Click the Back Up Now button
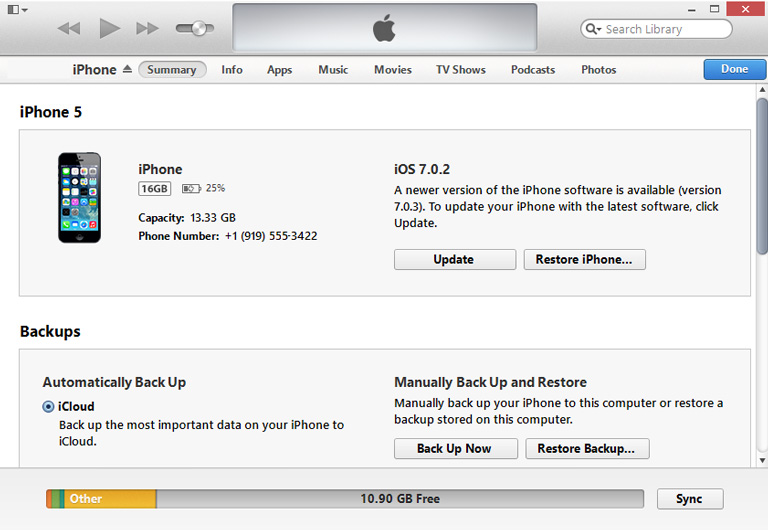 [456, 448]
